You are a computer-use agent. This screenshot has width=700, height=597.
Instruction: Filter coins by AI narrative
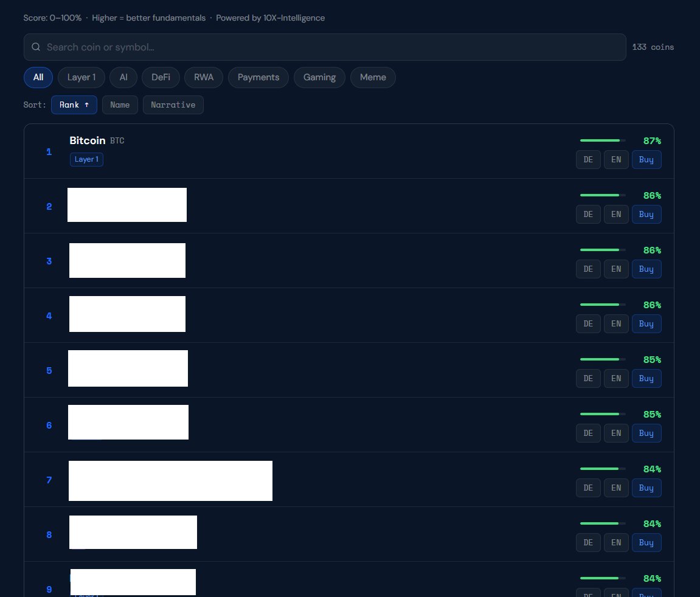(x=123, y=77)
